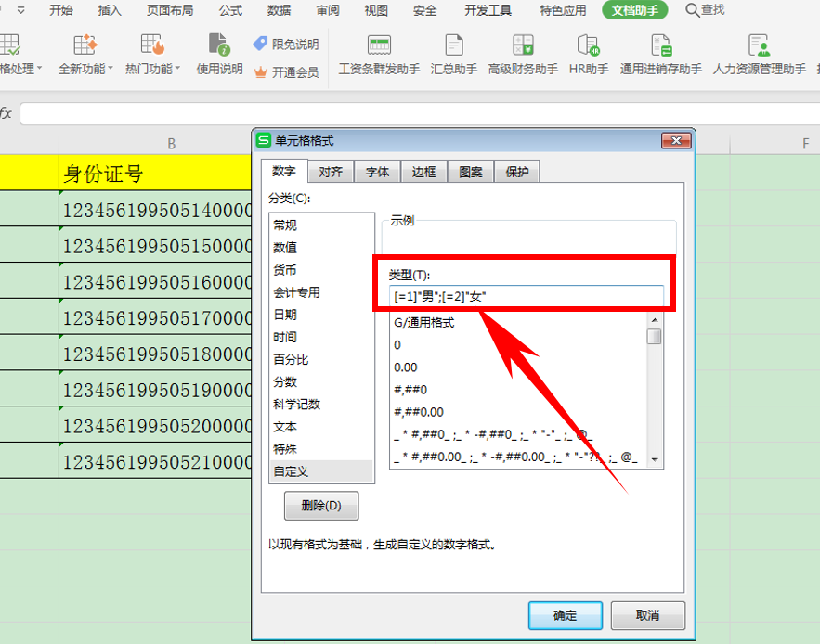The width and height of the screenshot is (820, 644).
Task: Select G/通用格式 in the type list
Action: 519,323
